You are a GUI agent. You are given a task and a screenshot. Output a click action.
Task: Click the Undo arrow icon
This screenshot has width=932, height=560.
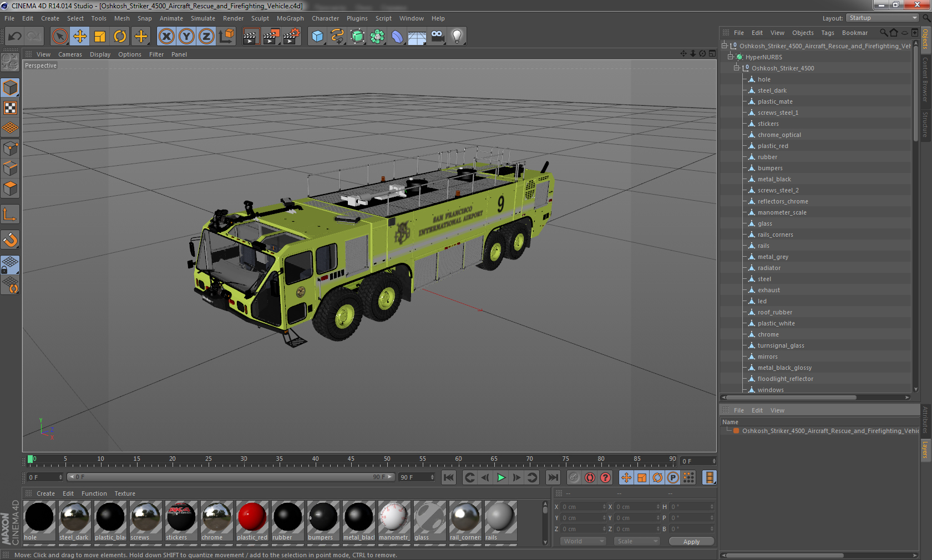click(14, 37)
